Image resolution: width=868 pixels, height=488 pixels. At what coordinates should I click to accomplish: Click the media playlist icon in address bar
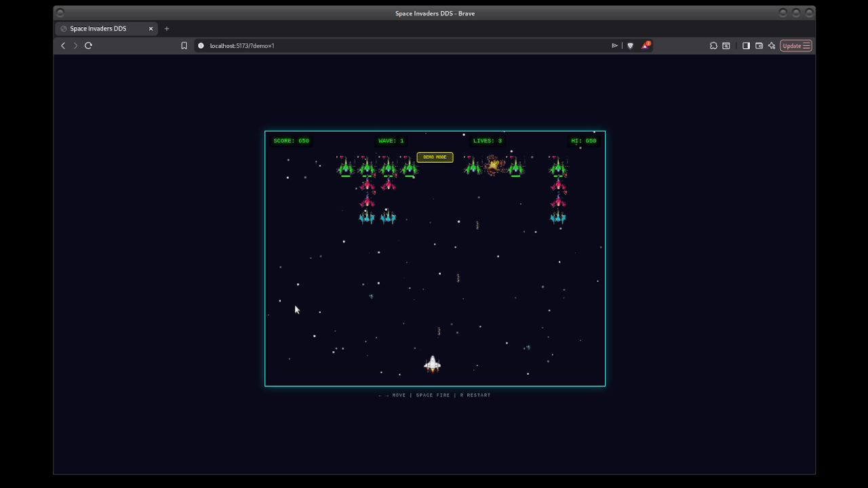click(615, 45)
